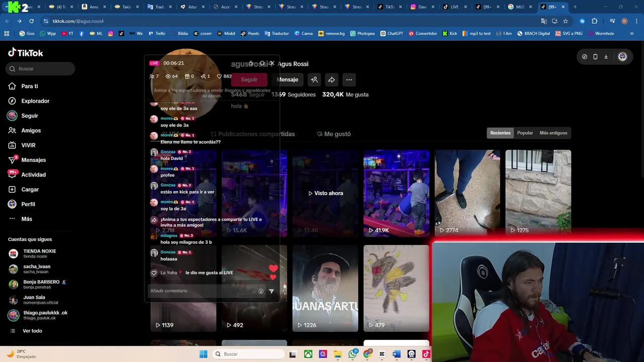Click viewer count eye icon in overlay
The width and height of the screenshot is (644, 362).
[x=168, y=76]
